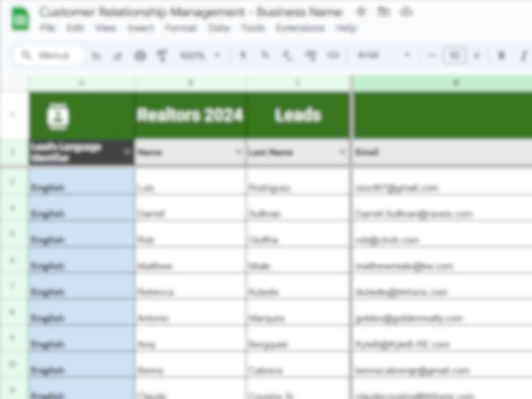
Task: Open the Help menu
Action: [x=346, y=28]
